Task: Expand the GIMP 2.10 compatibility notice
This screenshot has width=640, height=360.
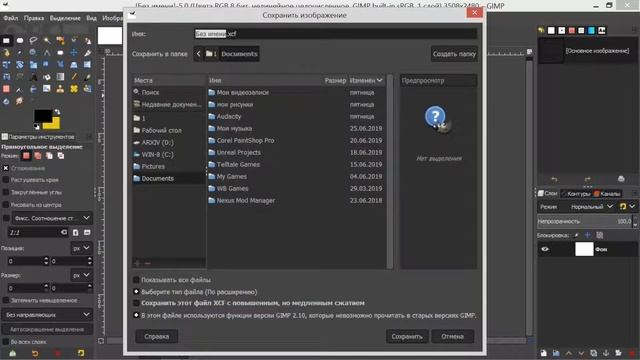Action: pos(136,315)
